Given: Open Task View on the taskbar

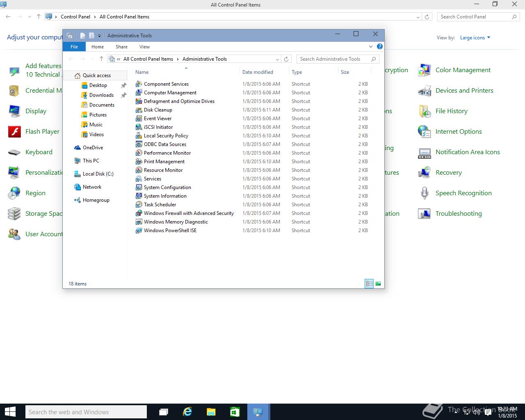Looking at the screenshot, I should tap(164, 412).
